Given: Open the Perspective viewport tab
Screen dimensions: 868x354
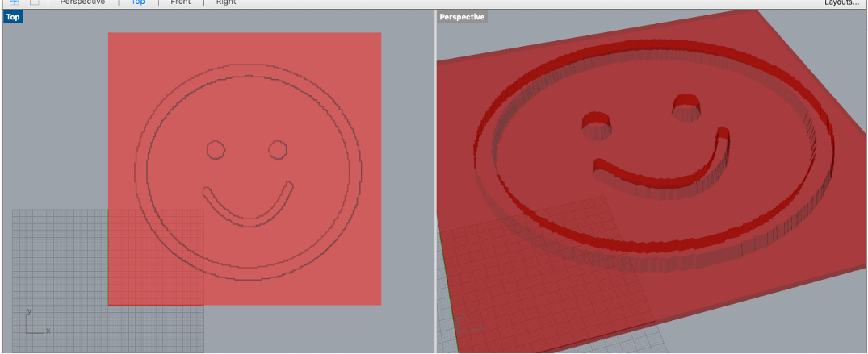Looking at the screenshot, I should [x=82, y=2].
